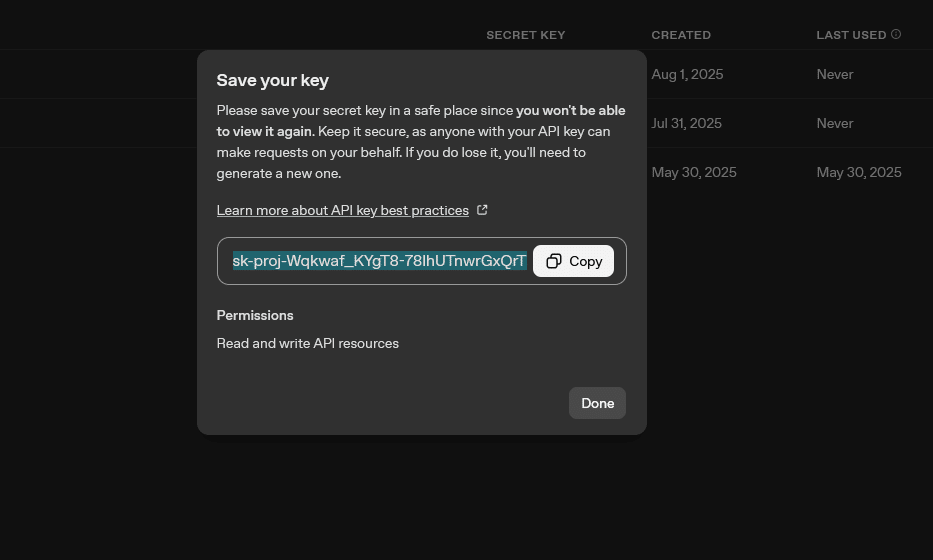Click the bold 'you won't be able' warning text

pos(570,111)
